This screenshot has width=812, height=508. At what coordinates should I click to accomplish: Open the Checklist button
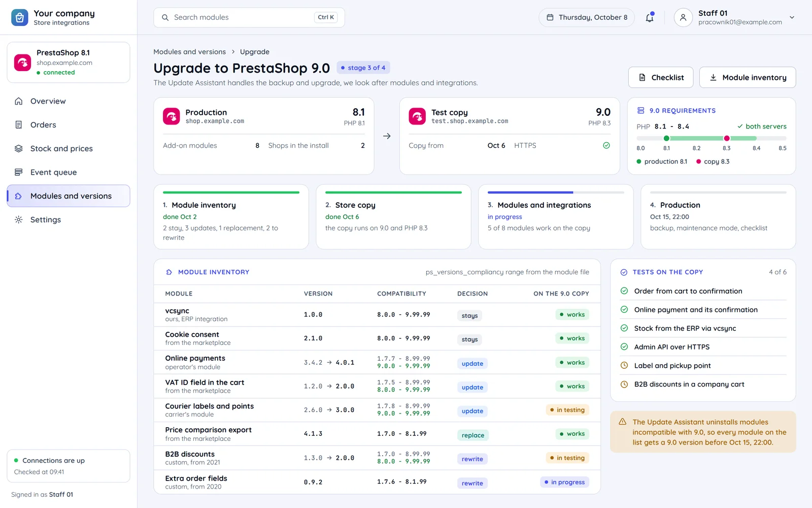661,77
